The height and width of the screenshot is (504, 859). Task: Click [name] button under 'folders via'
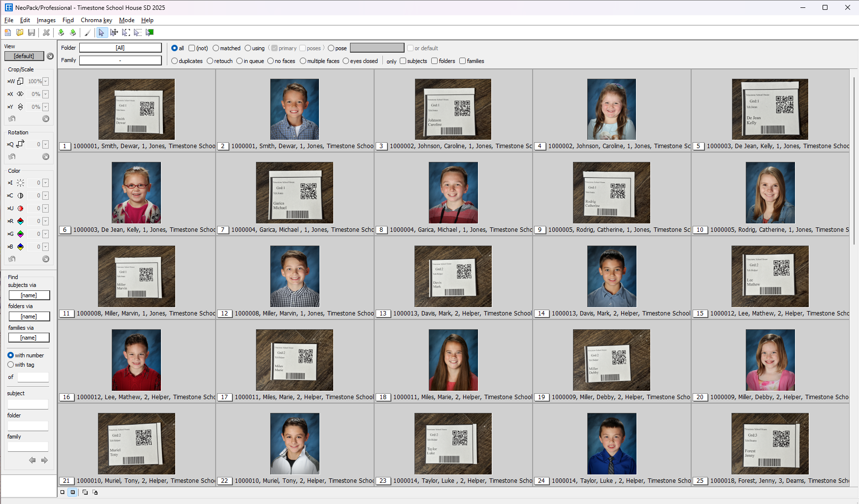tap(29, 316)
